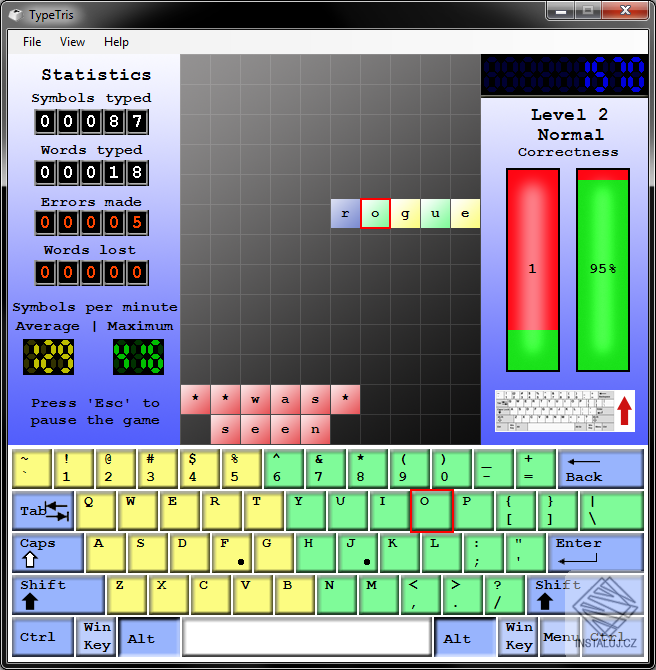Open the View menu

pos(72,42)
